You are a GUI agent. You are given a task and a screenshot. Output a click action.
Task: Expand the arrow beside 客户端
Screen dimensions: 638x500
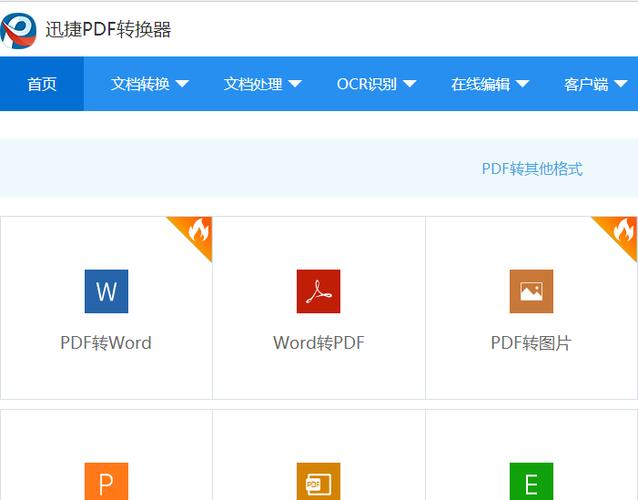tap(621, 84)
